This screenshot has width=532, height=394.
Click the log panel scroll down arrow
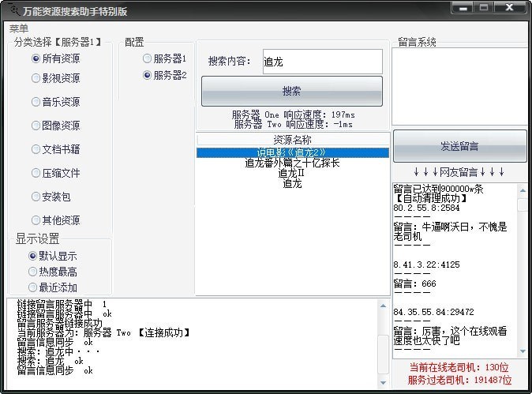pos(383,382)
